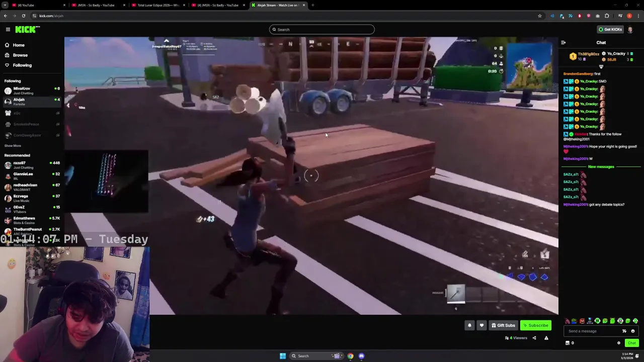
Task: Open the emote picker icon
Action: [633, 331]
